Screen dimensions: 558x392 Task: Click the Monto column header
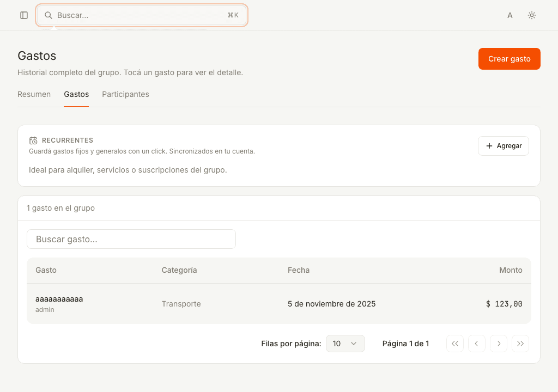click(511, 271)
